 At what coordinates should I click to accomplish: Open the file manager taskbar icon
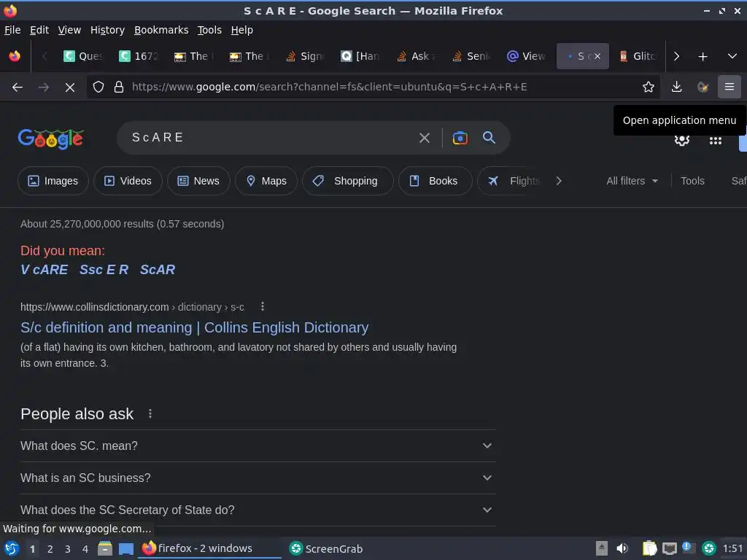tap(105, 548)
